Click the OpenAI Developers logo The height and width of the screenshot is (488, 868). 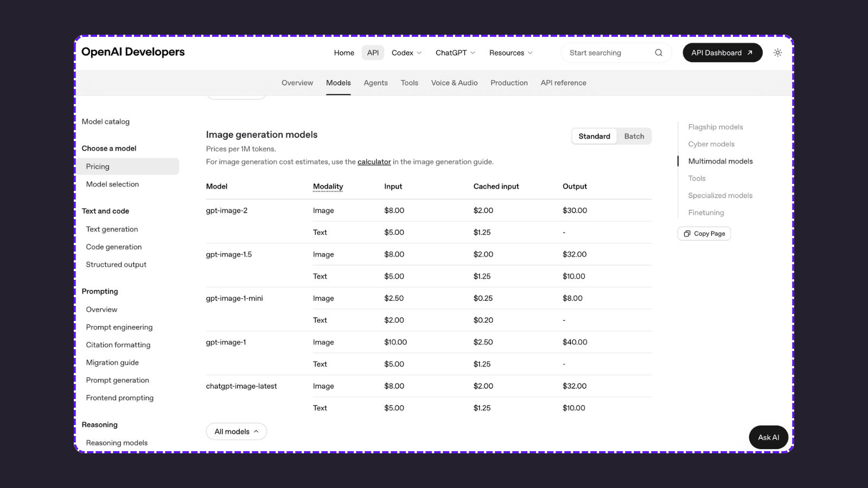coord(133,52)
